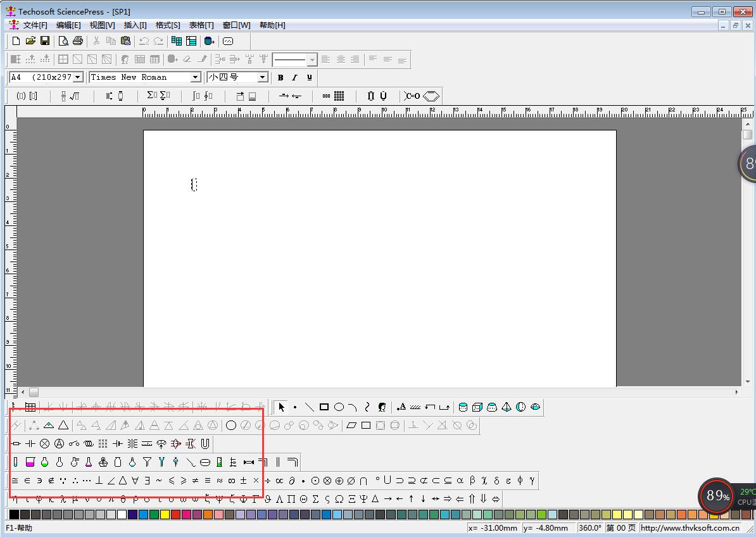Pick the yellow color swatch

tap(165, 515)
